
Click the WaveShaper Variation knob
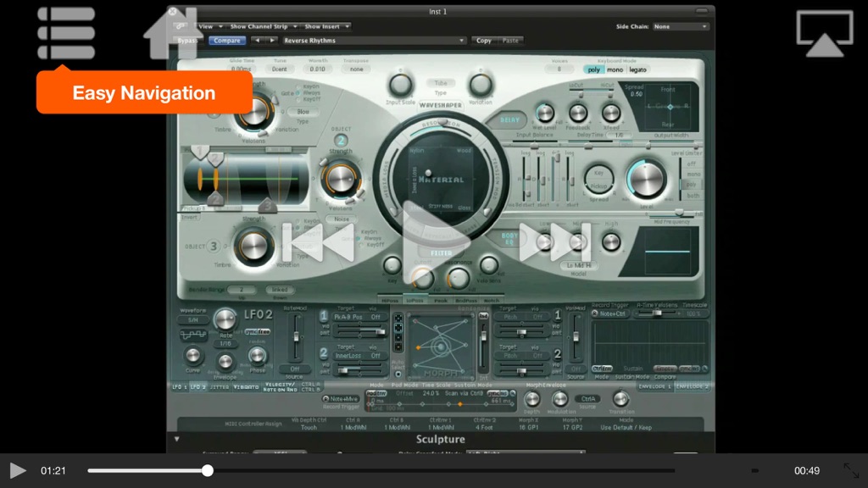pyautogui.click(x=480, y=86)
